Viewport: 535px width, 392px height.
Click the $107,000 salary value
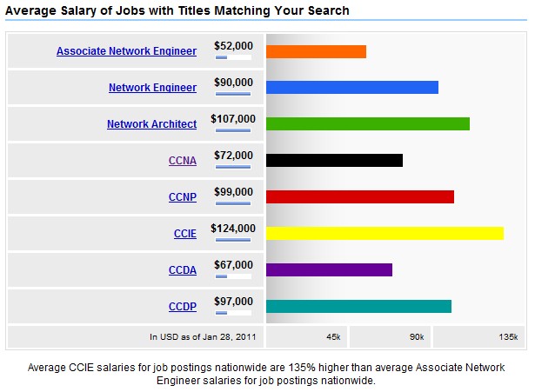click(x=233, y=118)
